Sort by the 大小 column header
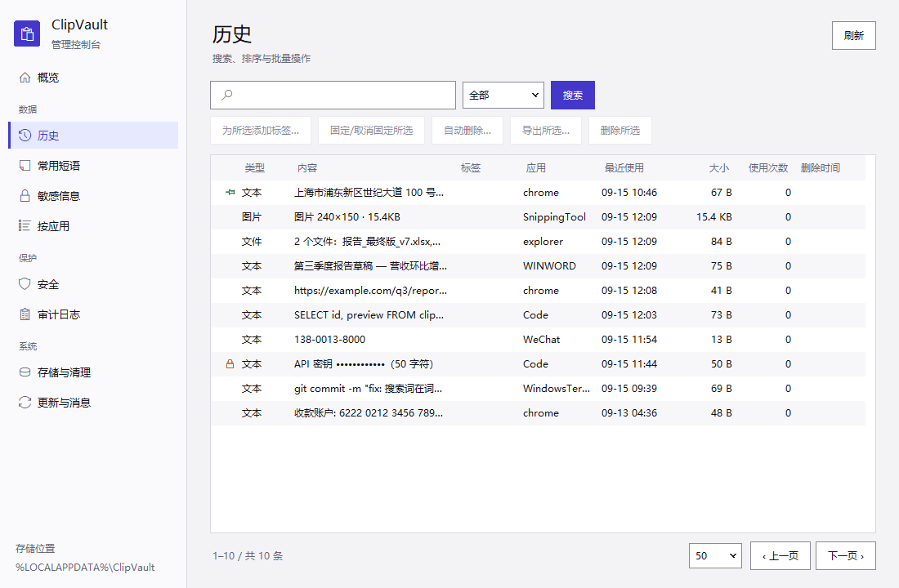The width and height of the screenshot is (899, 588). 719,168
